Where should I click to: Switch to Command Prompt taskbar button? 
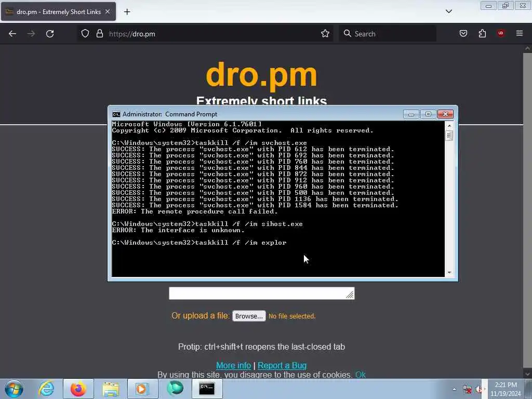point(207,389)
